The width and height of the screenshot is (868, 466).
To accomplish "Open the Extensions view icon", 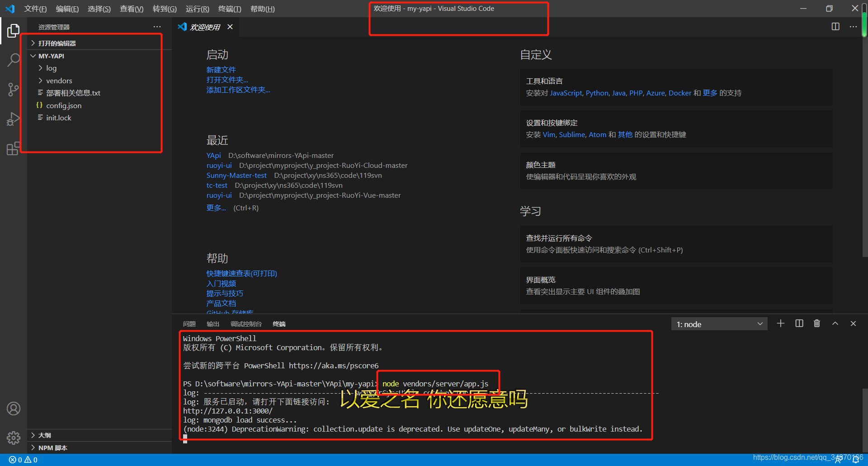I will pos(14,148).
